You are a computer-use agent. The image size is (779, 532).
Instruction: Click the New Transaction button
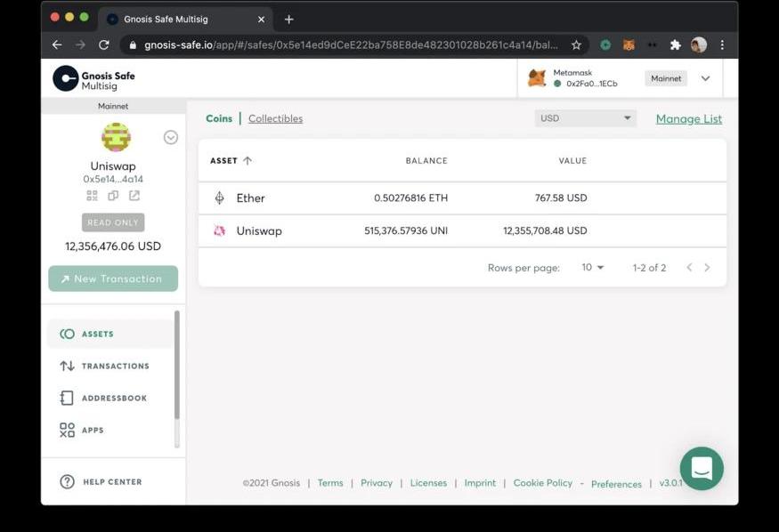(113, 278)
